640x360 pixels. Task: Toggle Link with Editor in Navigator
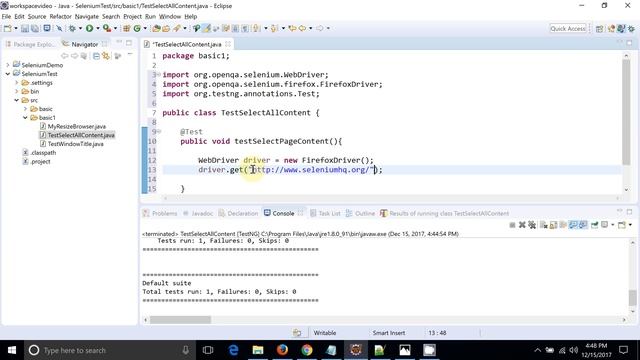point(106,56)
